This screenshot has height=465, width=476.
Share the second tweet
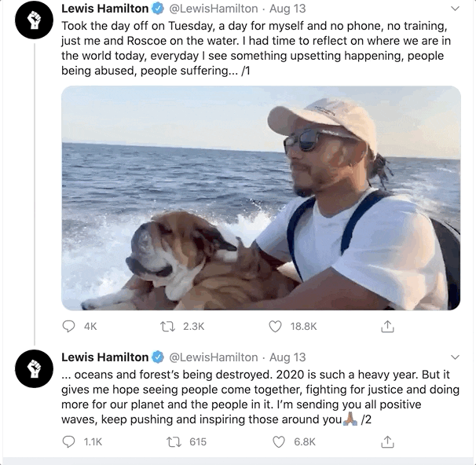(x=386, y=442)
